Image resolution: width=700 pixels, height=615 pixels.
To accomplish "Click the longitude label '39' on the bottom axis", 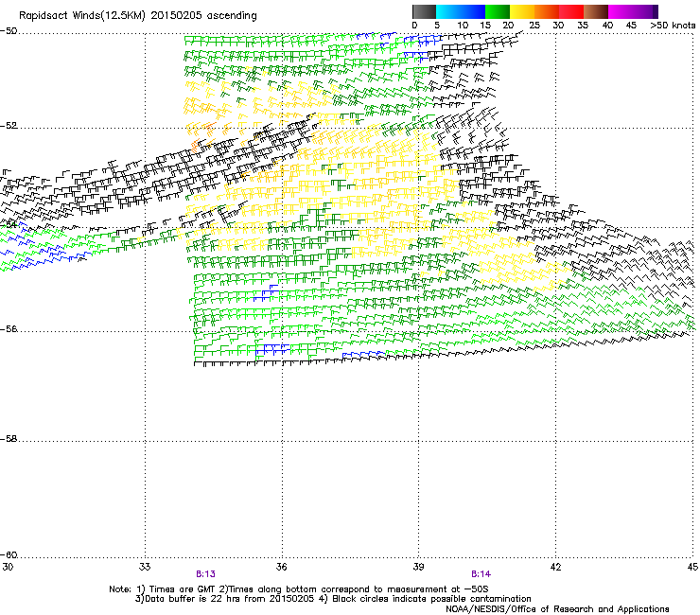I will pos(418,567).
